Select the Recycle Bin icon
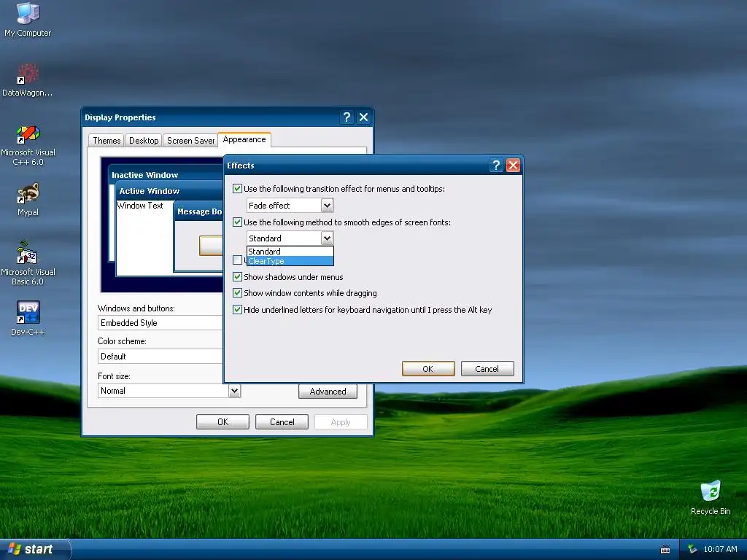Screen dimensions: 747x560 (711, 498)
